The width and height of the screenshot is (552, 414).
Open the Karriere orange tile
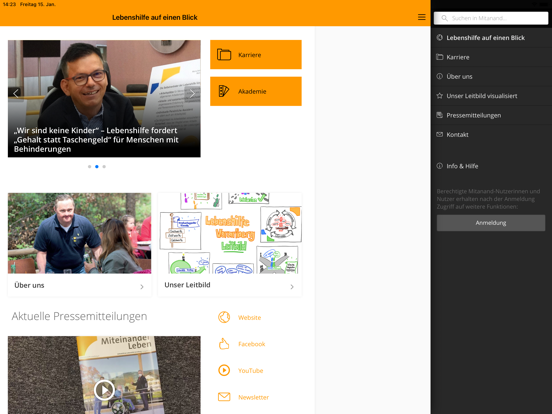256,55
